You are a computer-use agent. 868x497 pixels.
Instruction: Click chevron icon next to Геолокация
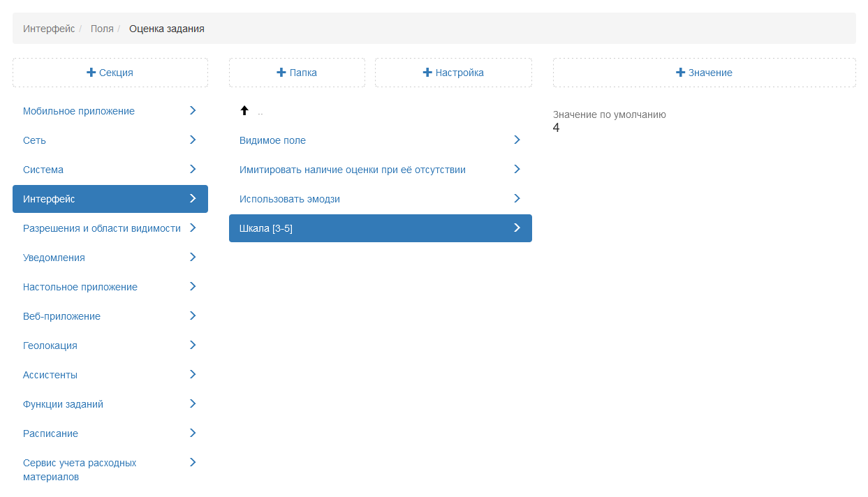point(193,345)
